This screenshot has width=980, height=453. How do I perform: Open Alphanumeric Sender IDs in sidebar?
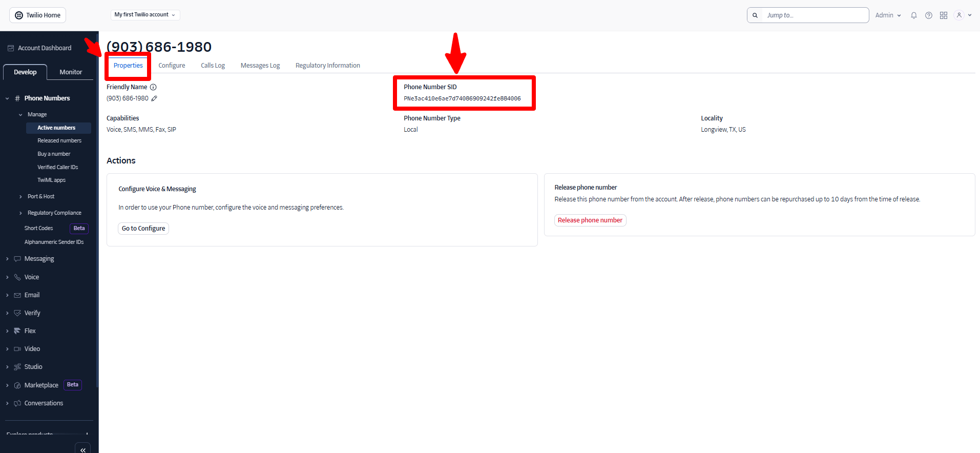click(x=54, y=242)
